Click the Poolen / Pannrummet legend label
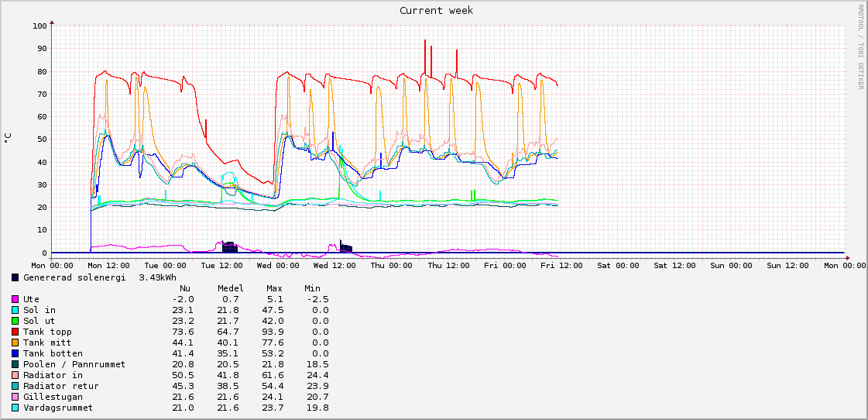Image resolution: width=868 pixels, height=420 pixels. click(74, 364)
